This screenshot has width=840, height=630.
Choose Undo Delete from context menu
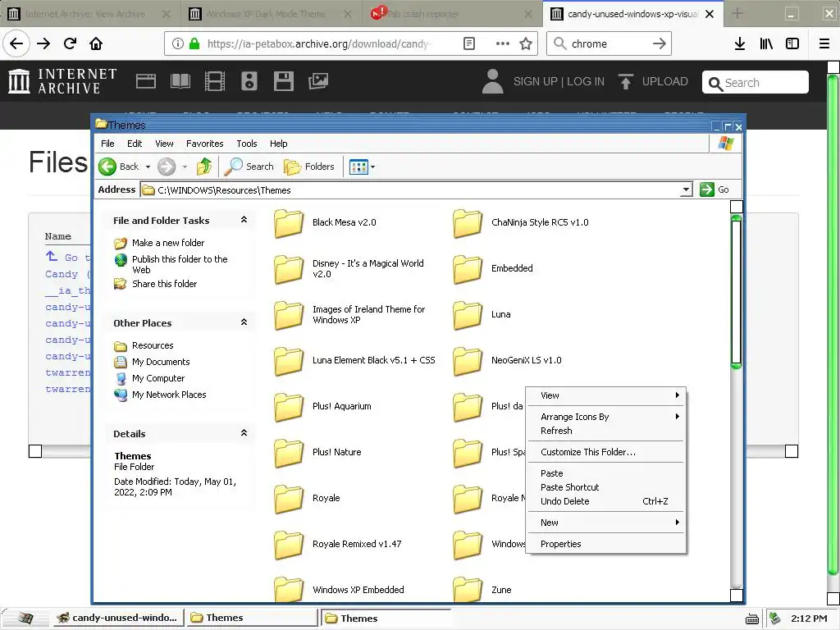pyautogui.click(x=606, y=501)
